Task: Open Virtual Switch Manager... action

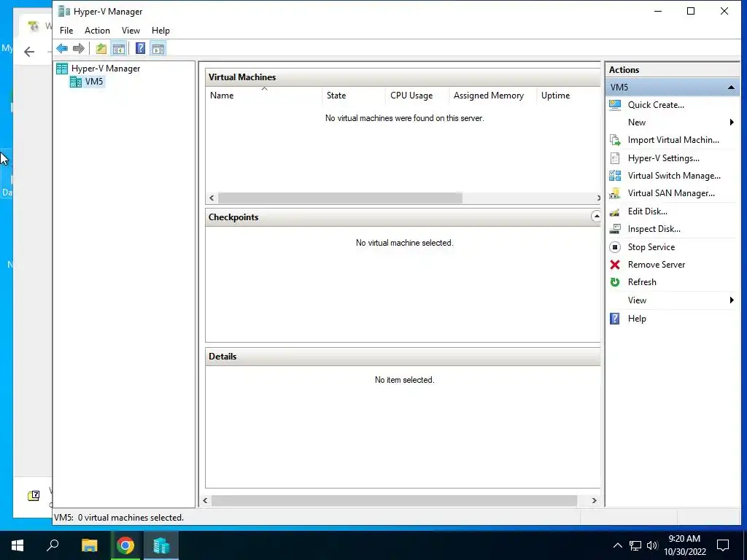Action: (x=674, y=176)
